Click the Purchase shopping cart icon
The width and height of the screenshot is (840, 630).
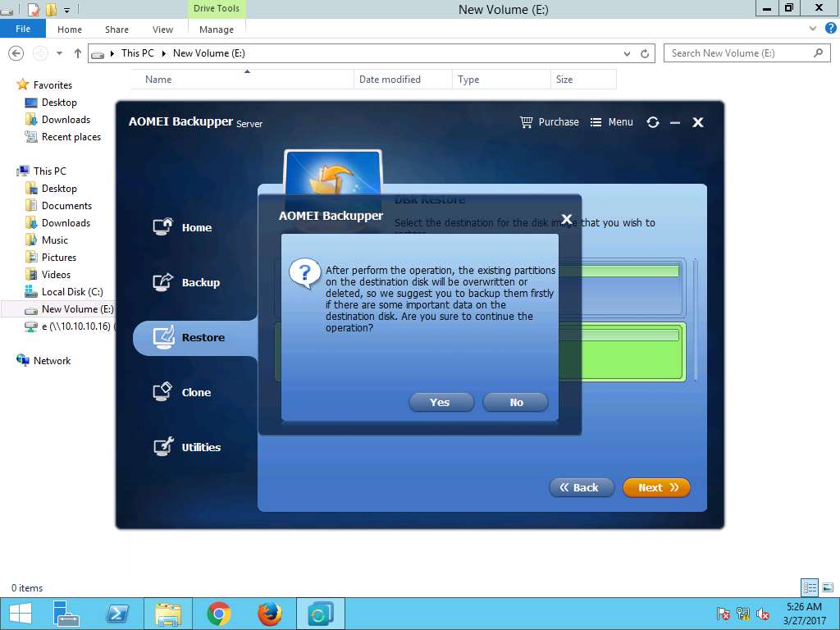[526, 122]
